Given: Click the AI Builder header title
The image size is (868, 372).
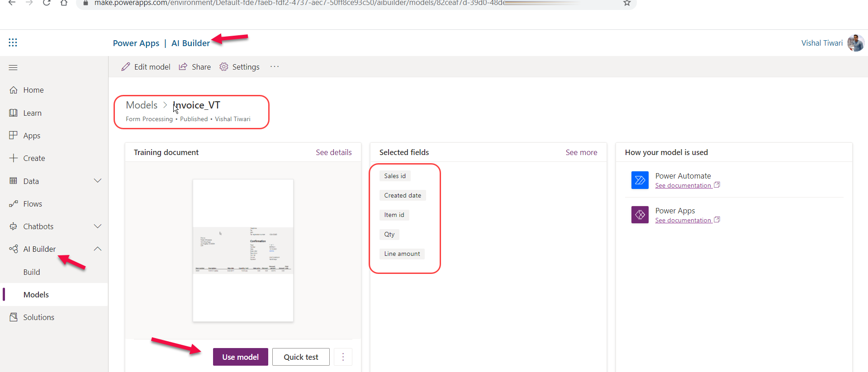Looking at the screenshot, I should coord(190,43).
